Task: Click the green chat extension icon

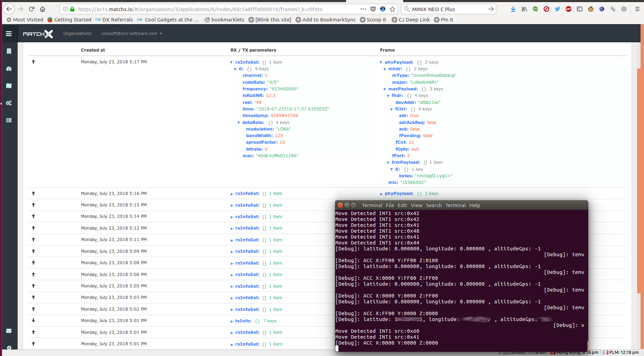Action: [x=535, y=9]
